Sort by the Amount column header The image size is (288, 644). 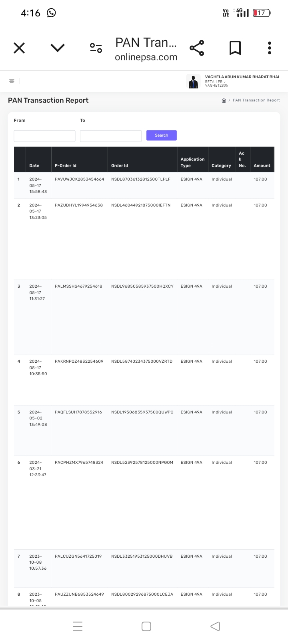coord(262,165)
